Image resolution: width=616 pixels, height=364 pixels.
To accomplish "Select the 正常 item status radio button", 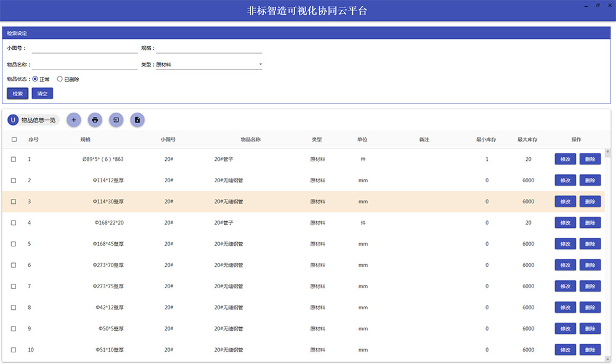I will [x=36, y=79].
